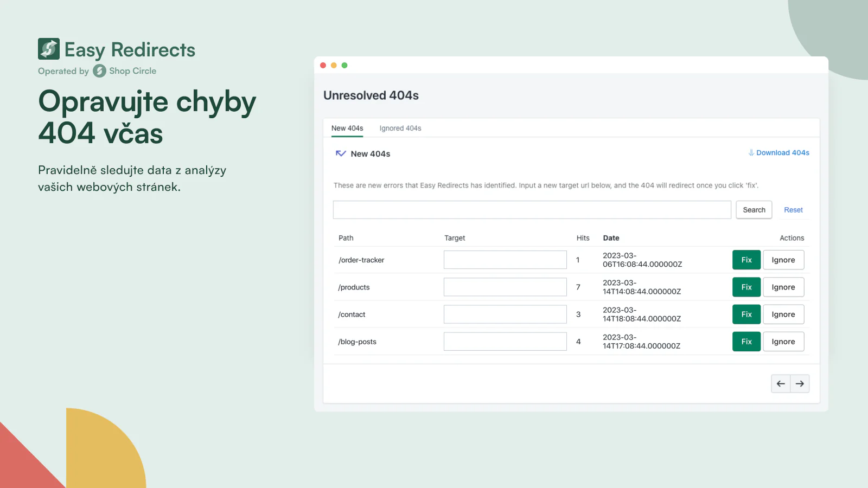Switch to the New 404s tab
Screen dimensions: 868x488
[347, 129]
